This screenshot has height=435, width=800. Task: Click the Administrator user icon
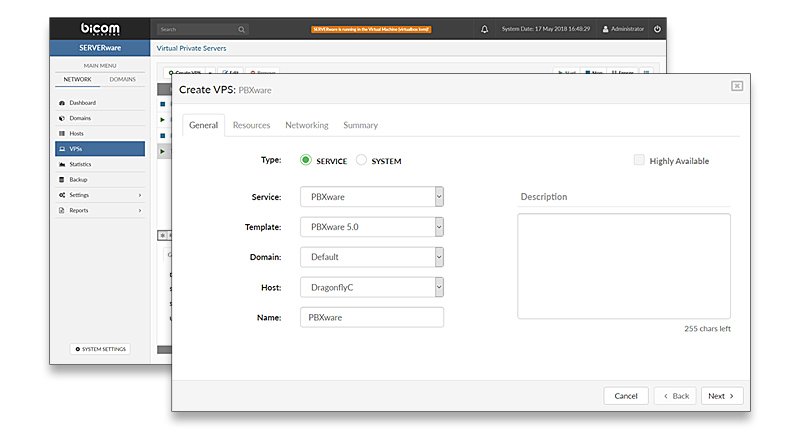pos(606,29)
